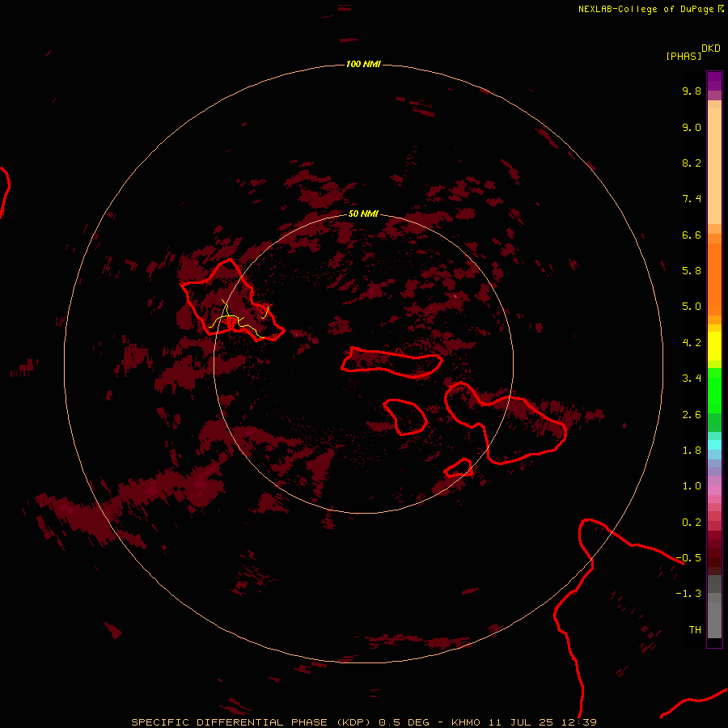This screenshot has height=728, width=728.
Task: Click the yellow color scale segment
Action: pyautogui.click(x=714, y=346)
